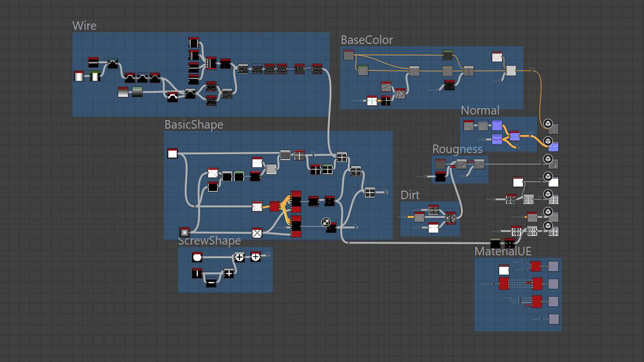Click the Dirt frame title
The width and height of the screenshot is (644, 362).
tap(410, 195)
